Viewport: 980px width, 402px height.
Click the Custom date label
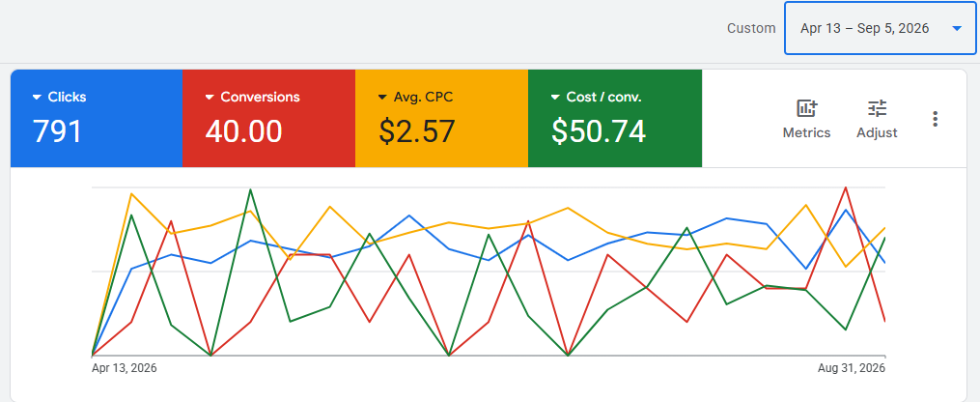751,29
